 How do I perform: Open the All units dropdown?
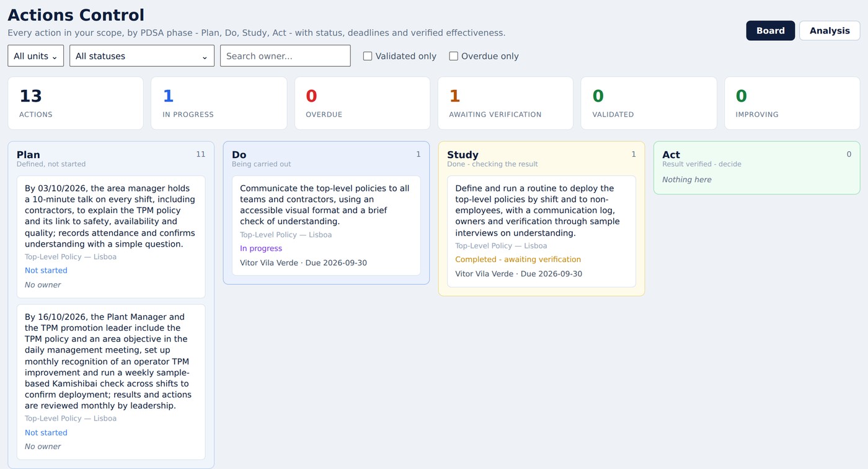(x=36, y=56)
